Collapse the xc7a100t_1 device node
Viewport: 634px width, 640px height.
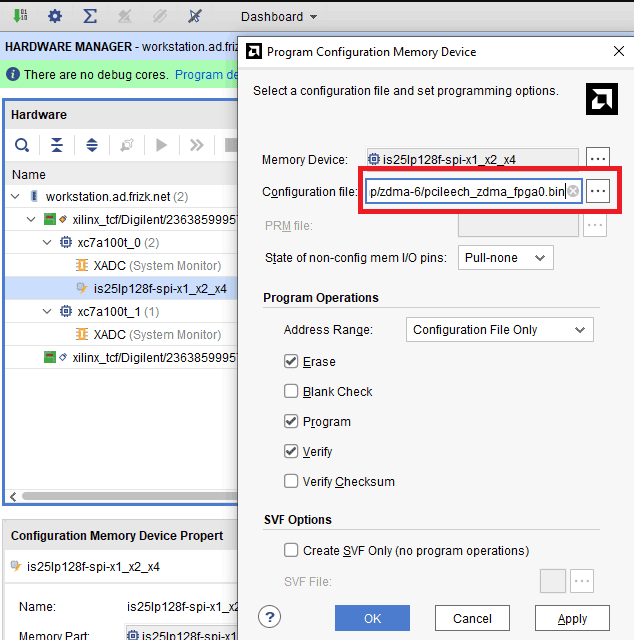pyautogui.click(x=47, y=312)
